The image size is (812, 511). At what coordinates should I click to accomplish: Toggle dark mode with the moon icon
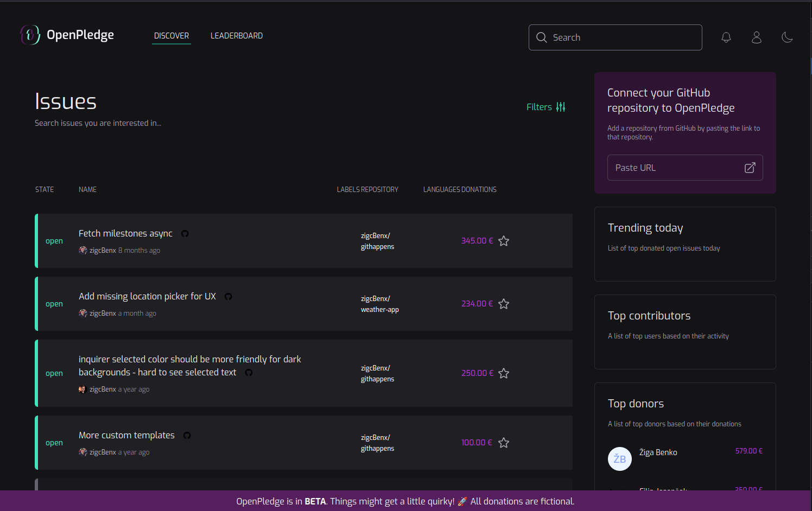pyautogui.click(x=786, y=37)
